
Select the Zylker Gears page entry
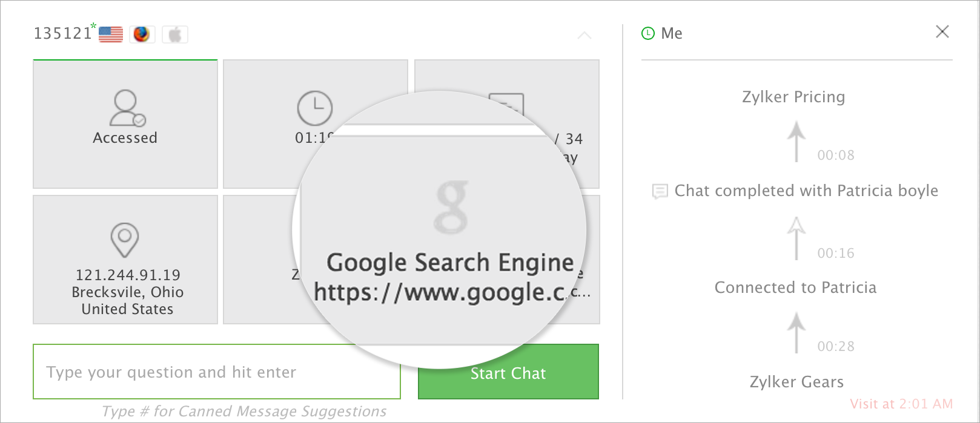point(796,382)
